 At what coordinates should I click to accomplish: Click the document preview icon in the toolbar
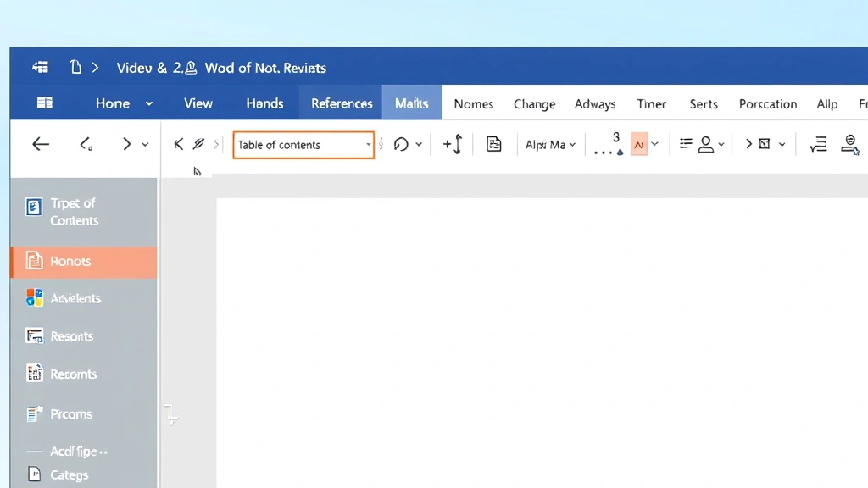(x=494, y=144)
